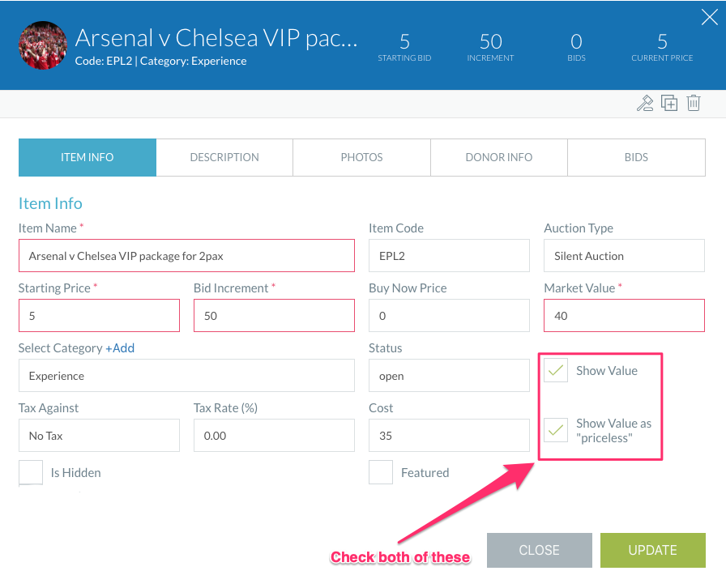726x588 pixels.
Task: Expand the Tax Against No Tax dropdown
Action: click(x=99, y=435)
